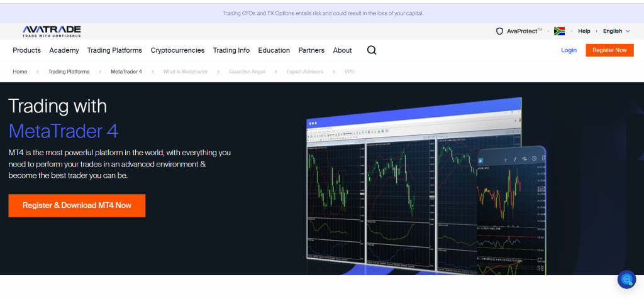This screenshot has width=644, height=299.
Task: Go to Trading Platforms breadcrumb
Action: [69, 72]
